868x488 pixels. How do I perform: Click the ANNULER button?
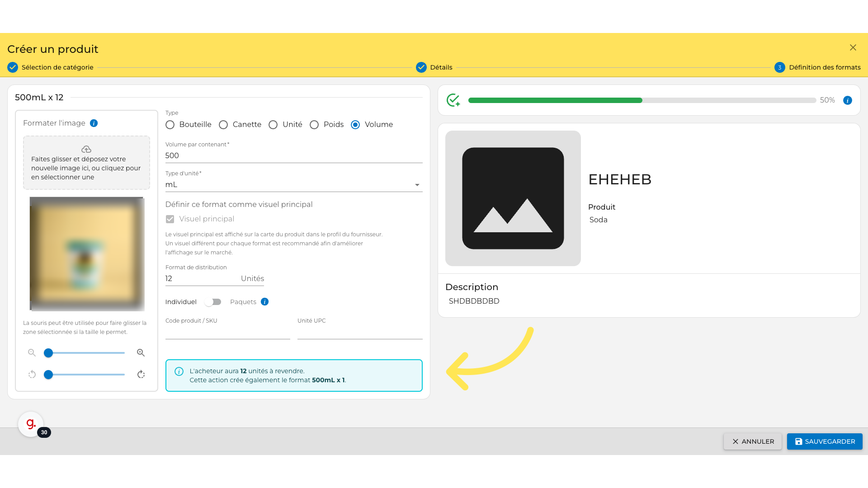point(753,441)
